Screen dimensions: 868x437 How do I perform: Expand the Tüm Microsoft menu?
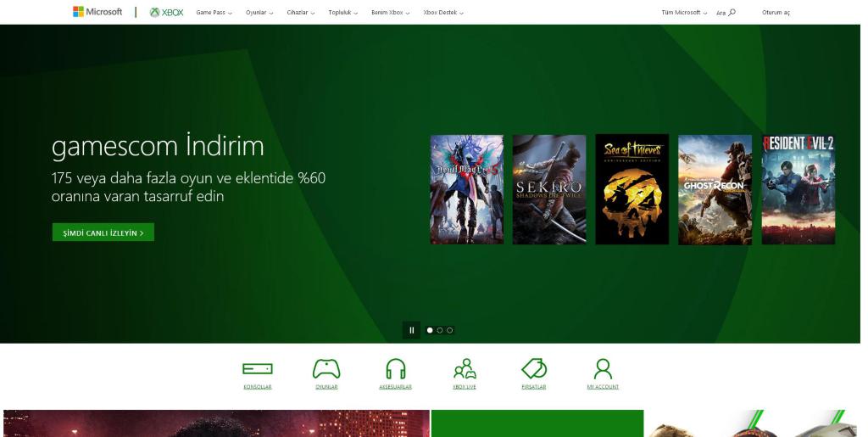[x=684, y=12]
